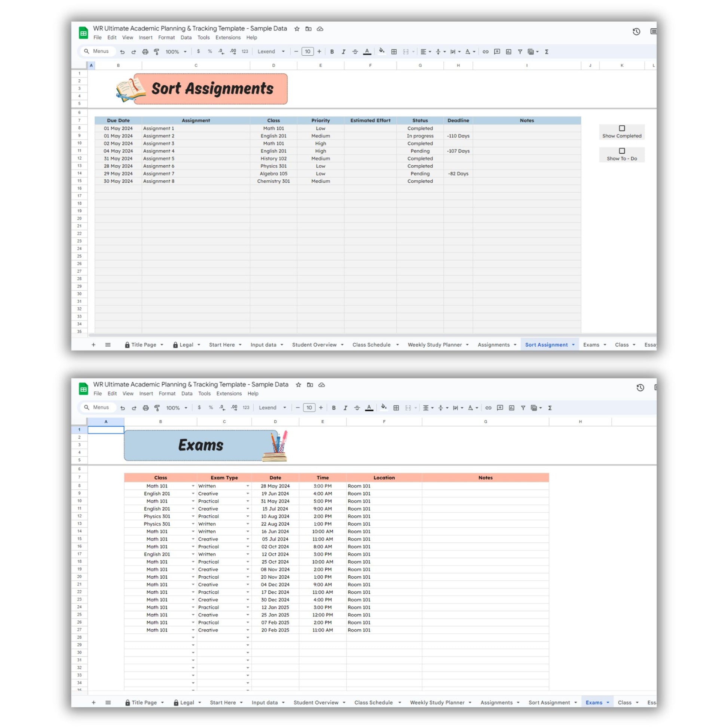Image resolution: width=728 pixels, height=728 pixels.
Task: Click insert chart icon in Exams window toolbar
Action: pos(511,408)
